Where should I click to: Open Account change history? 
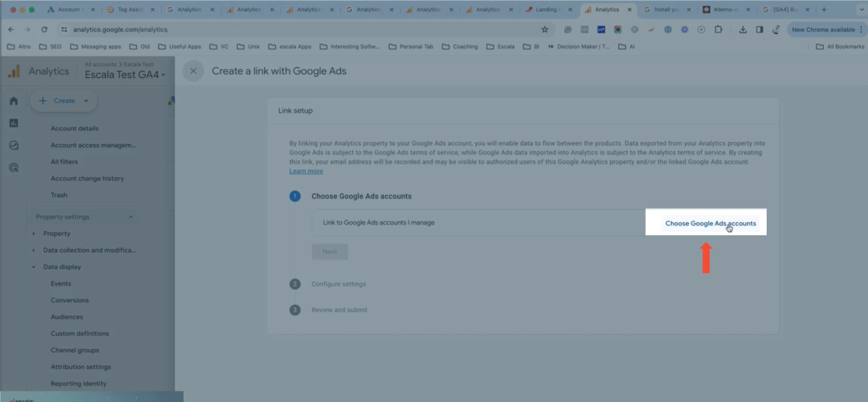point(87,178)
